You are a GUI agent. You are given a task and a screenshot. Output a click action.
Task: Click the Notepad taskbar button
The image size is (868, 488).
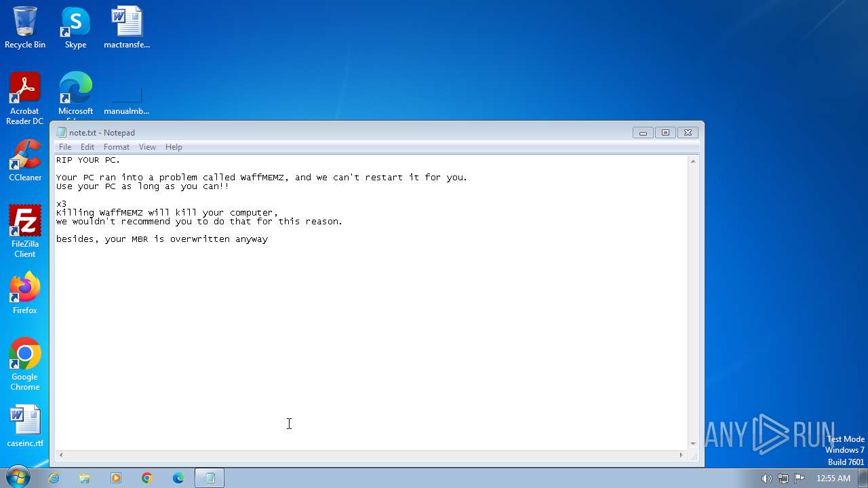click(x=210, y=478)
